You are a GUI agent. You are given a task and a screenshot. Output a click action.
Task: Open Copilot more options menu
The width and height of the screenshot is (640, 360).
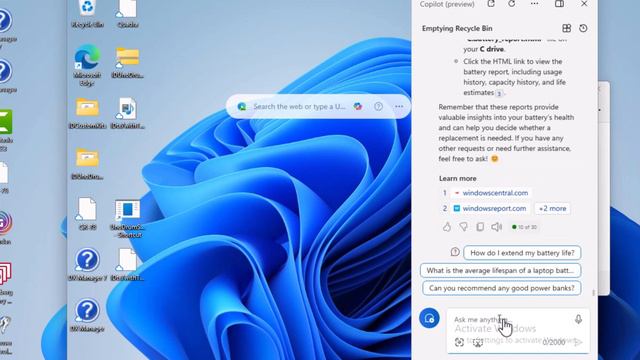[x=534, y=4]
